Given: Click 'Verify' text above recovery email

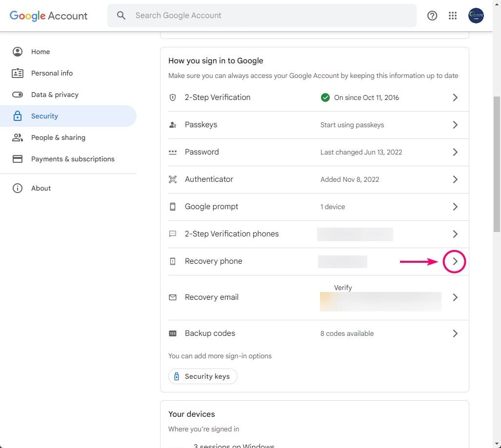Looking at the screenshot, I should tap(343, 288).
